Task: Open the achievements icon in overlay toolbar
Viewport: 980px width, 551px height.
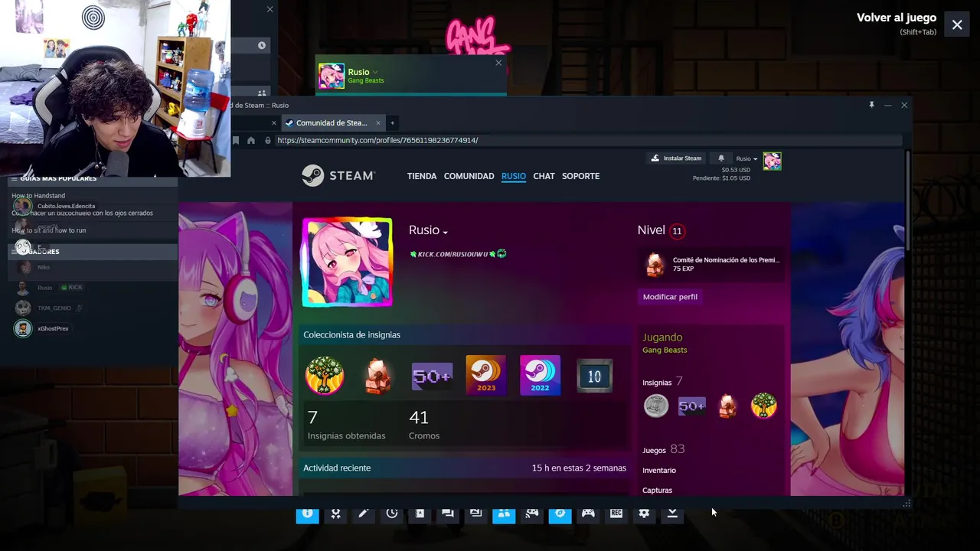Action: [x=335, y=514]
